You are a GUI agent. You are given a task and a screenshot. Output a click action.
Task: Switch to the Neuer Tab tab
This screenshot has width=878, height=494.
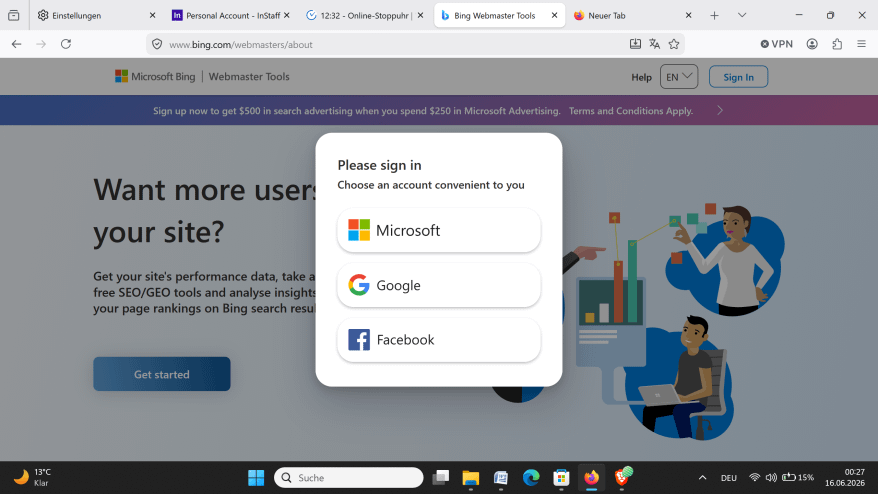627,16
